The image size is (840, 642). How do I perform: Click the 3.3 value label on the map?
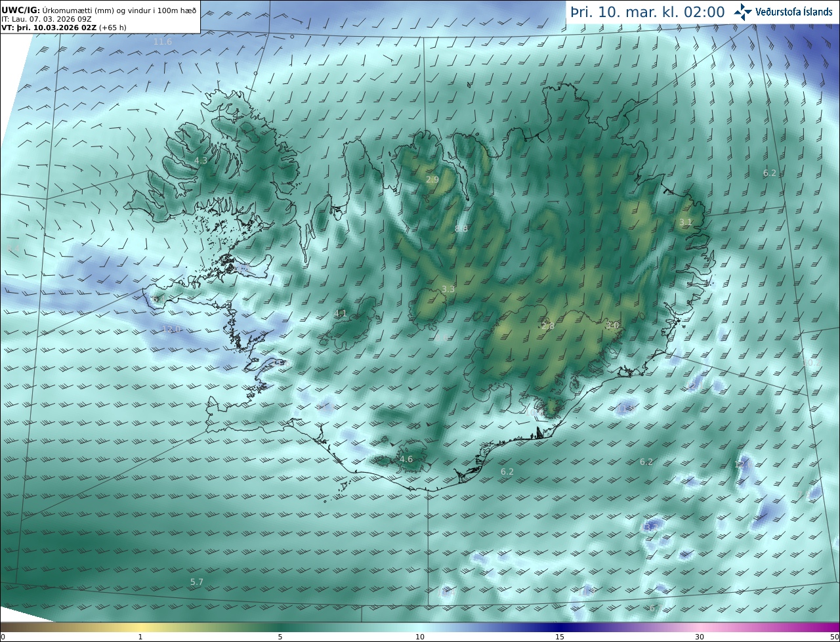pos(448,289)
